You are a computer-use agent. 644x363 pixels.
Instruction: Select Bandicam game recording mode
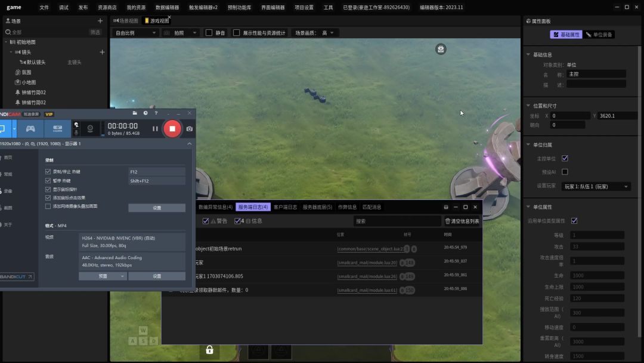(x=30, y=128)
